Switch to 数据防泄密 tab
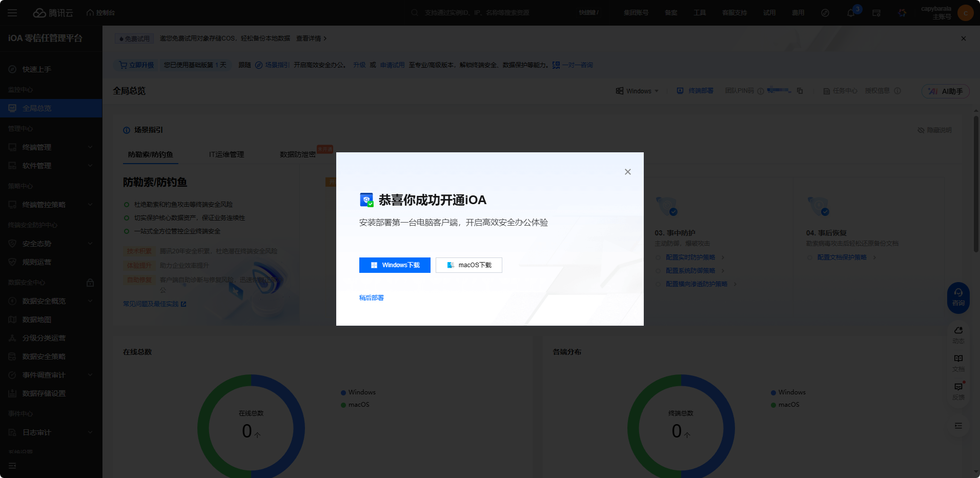The height and width of the screenshot is (478, 980). click(298, 154)
